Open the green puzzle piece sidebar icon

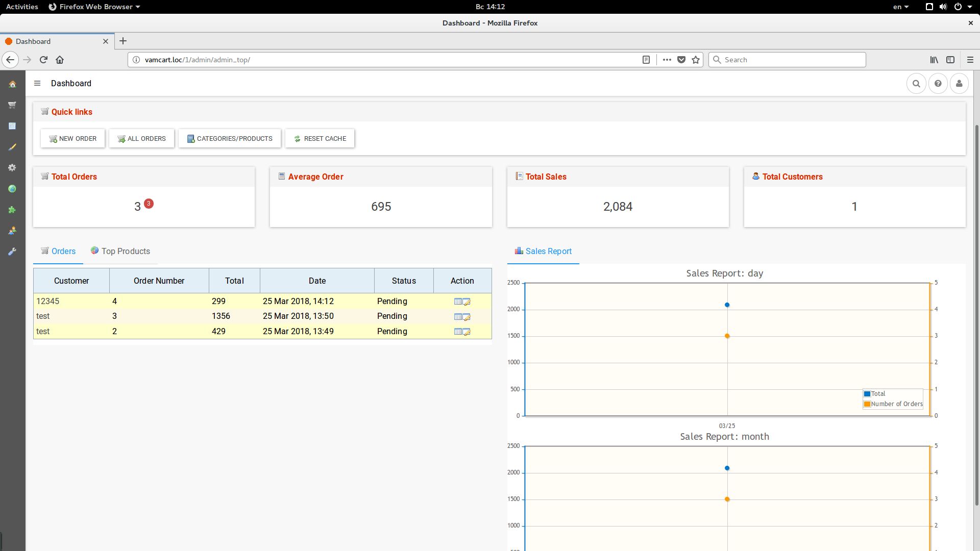(x=12, y=210)
